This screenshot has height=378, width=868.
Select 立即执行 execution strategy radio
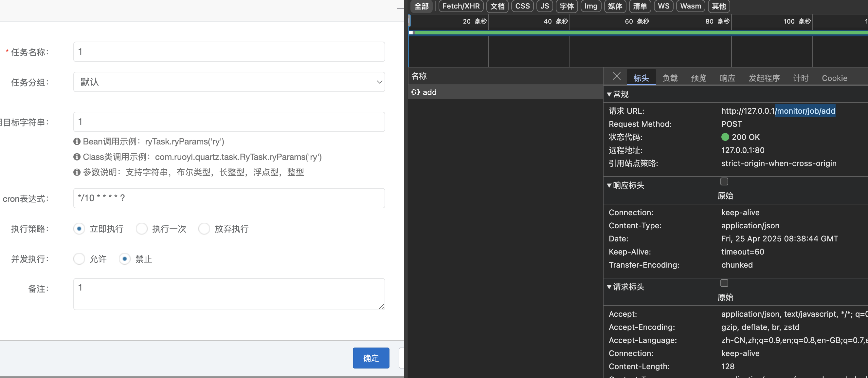pyautogui.click(x=79, y=229)
